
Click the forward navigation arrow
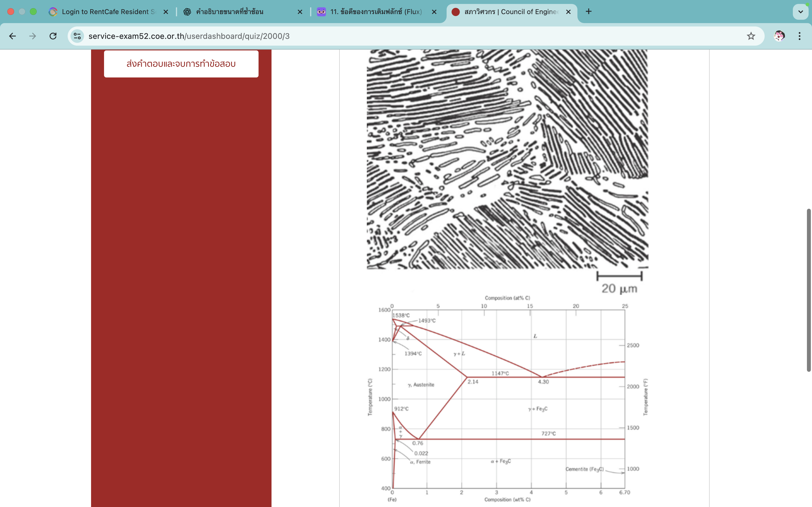(32, 36)
